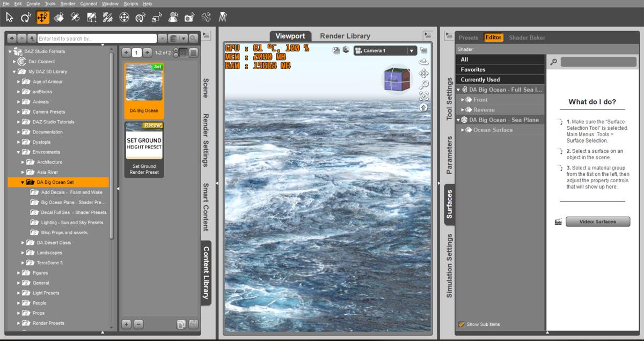Screen dimensions: 644x341
Task: Select the camera Spot Render tool
Action: click(x=189, y=17)
